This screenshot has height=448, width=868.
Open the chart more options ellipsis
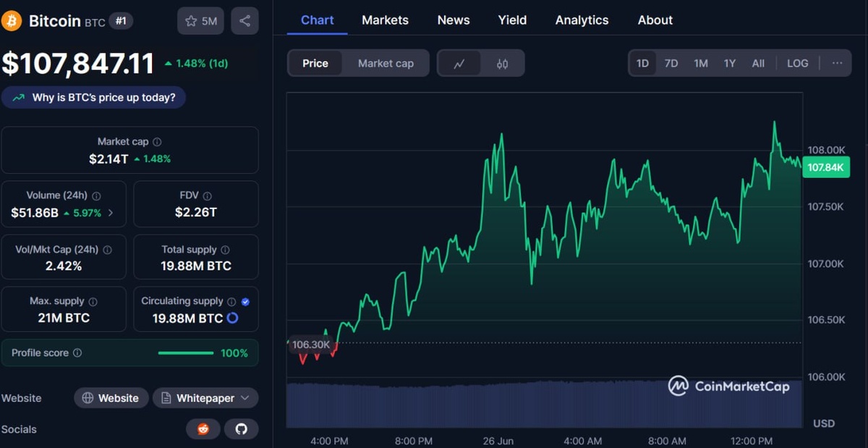pos(837,63)
